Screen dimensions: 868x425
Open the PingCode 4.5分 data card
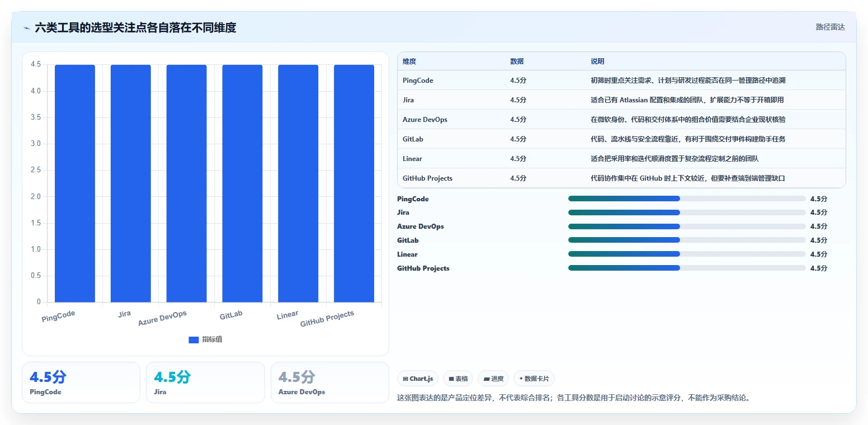(x=81, y=382)
